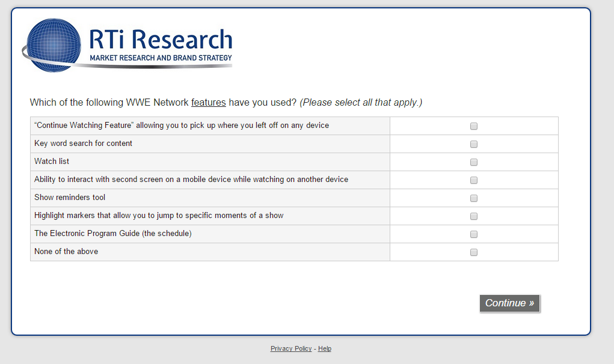614x364 pixels.
Task: Check the "Continue Watching Feature" checkbox
Action: coord(474,126)
